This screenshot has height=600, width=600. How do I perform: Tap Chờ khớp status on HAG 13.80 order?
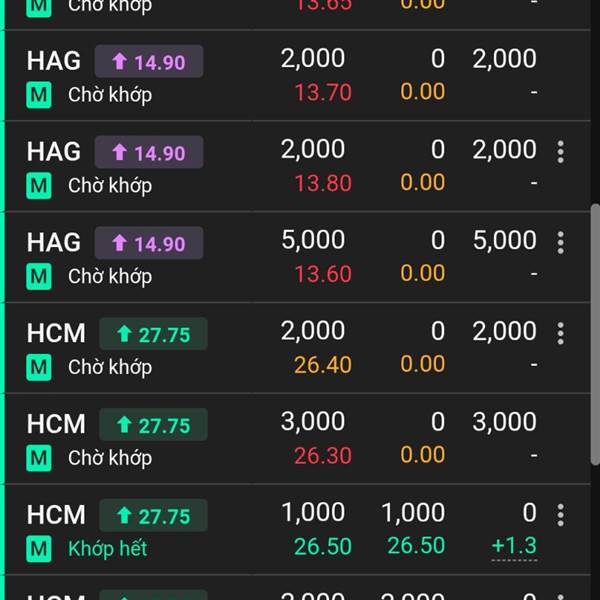click(x=110, y=185)
